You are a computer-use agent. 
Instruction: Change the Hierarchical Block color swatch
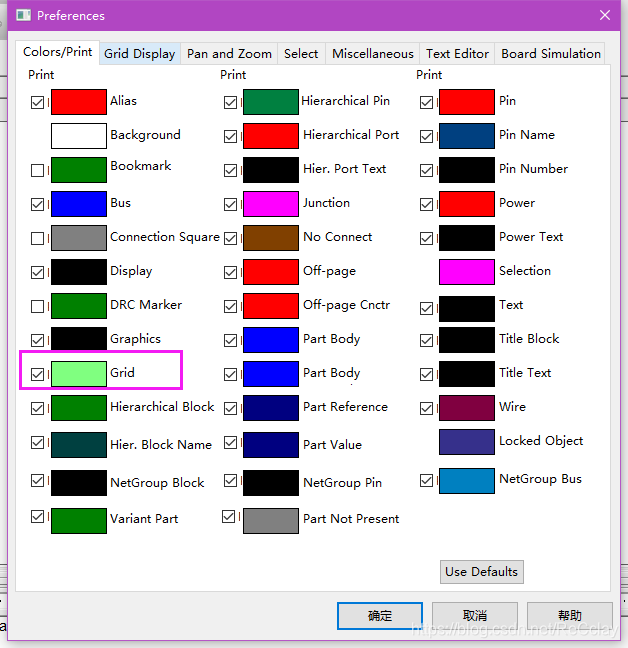[x=79, y=408]
